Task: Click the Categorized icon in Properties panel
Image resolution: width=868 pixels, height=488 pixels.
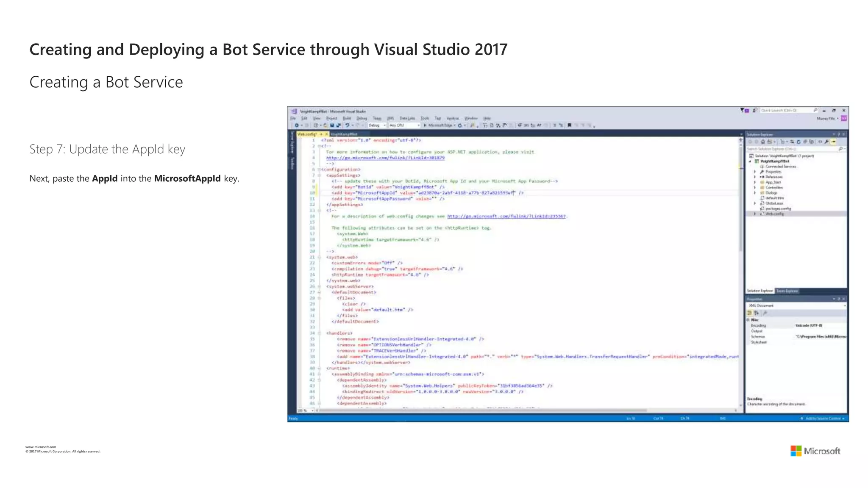Action: coord(749,313)
